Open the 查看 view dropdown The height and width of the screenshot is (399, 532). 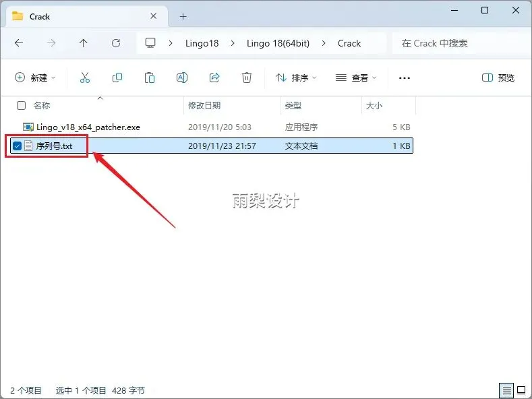pos(356,78)
